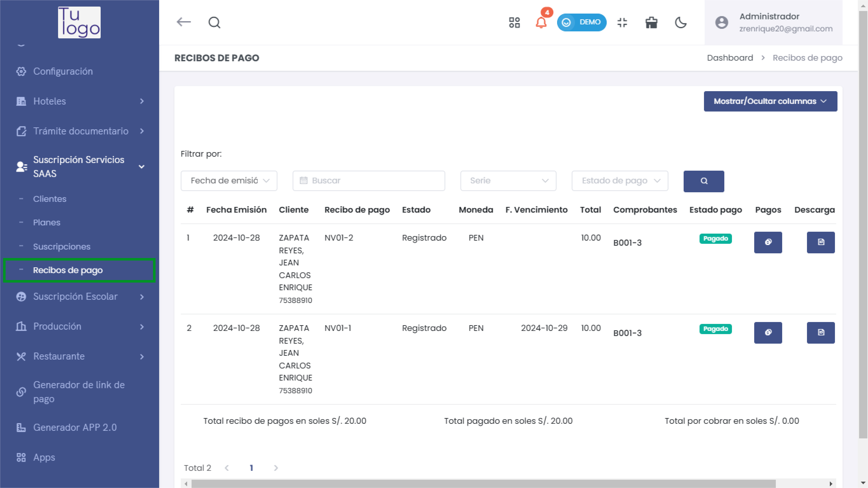Image resolution: width=868 pixels, height=488 pixels.
Task: Exit fullscreen using the compress icon
Action: 622,23
